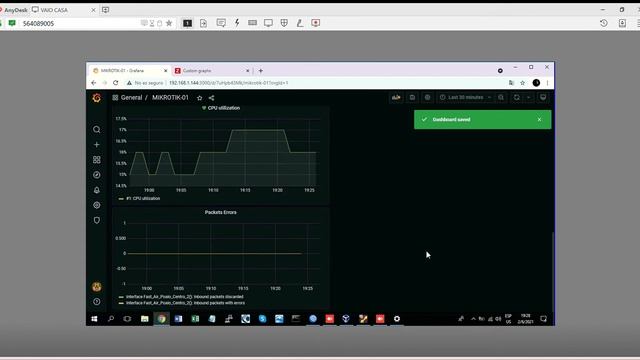Go back in Chrome

[x=94, y=83]
